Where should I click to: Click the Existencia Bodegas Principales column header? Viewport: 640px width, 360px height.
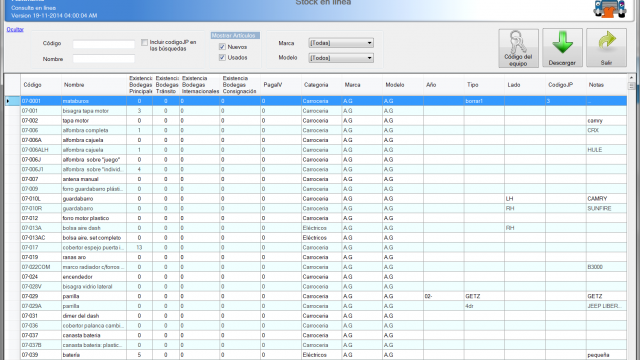point(140,85)
